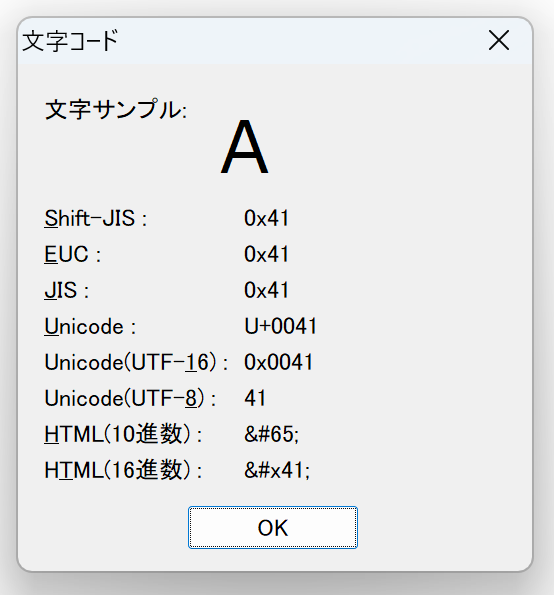Image resolution: width=554 pixels, height=595 pixels.
Task: Select the UTF-8 value 41
Action: pos(255,398)
